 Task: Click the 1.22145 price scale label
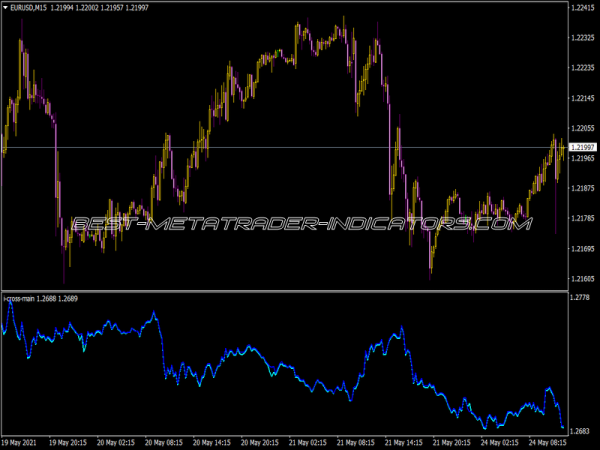tap(582, 99)
